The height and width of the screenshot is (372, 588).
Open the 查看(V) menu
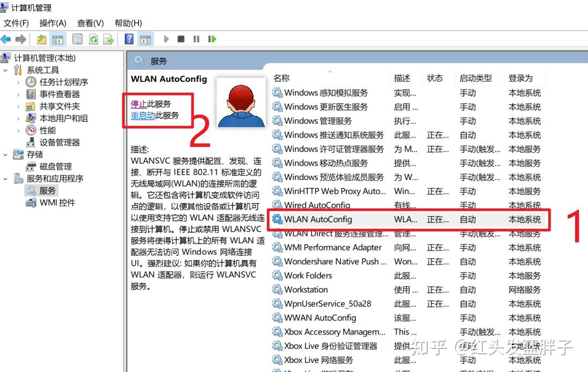pos(91,23)
